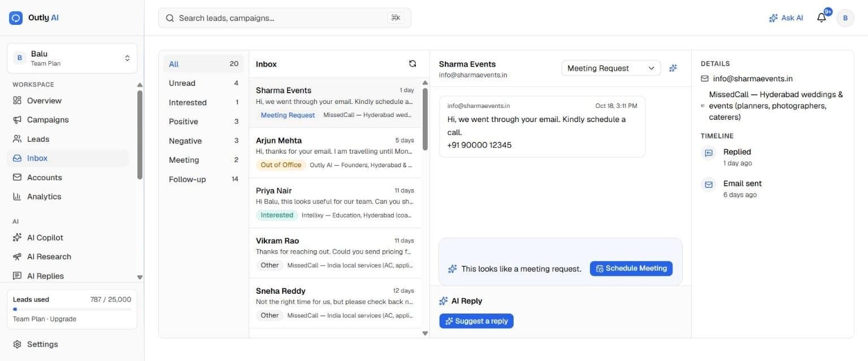Select the Positive filter

[x=203, y=121]
